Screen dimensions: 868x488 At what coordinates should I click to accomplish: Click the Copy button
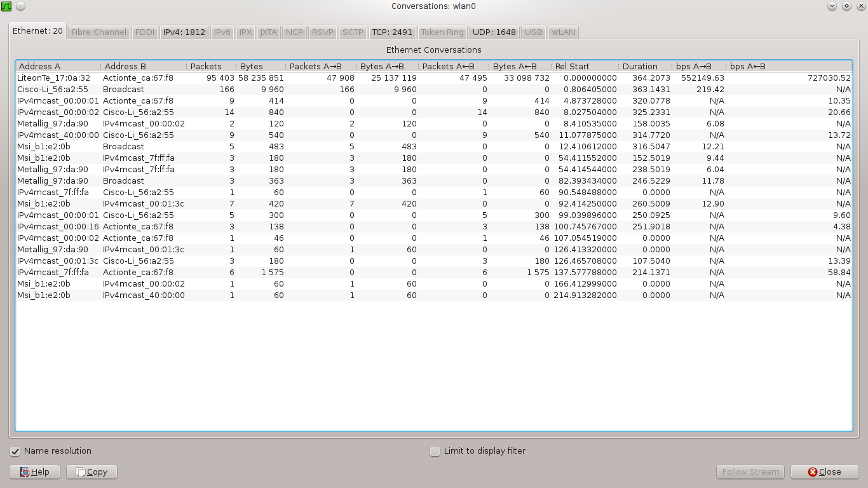point(92,471)
